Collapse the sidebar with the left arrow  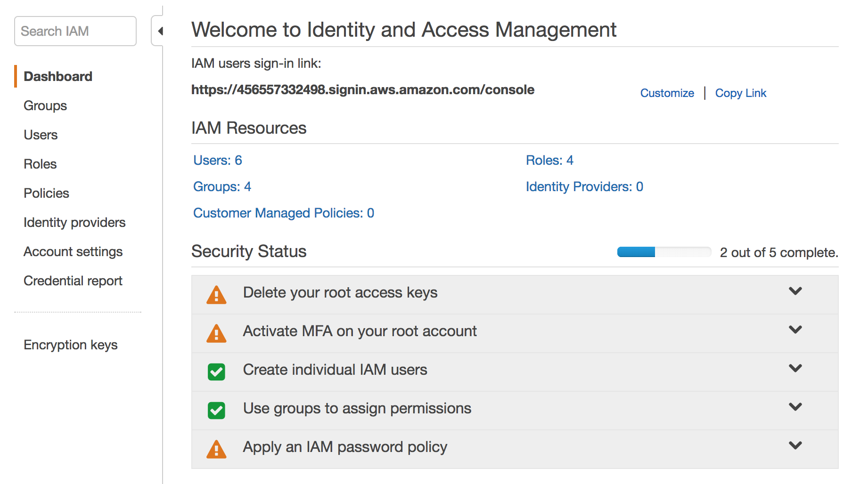(160, 31)
